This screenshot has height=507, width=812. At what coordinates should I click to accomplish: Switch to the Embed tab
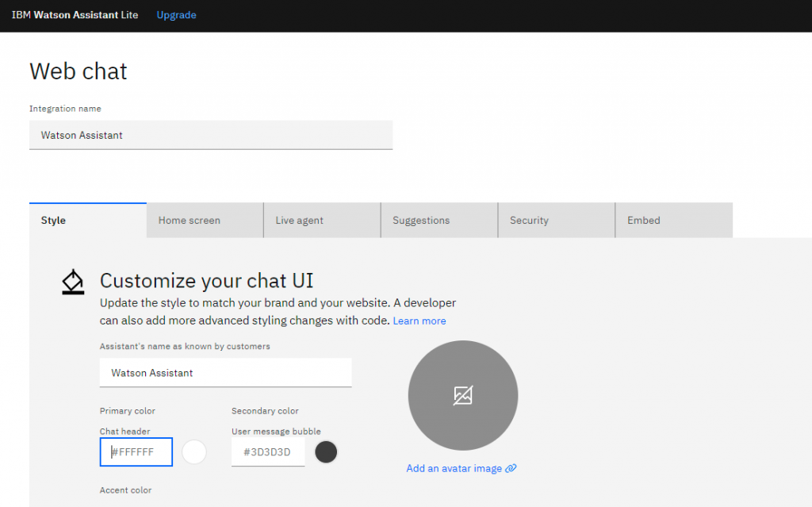(x=674, y=221)
